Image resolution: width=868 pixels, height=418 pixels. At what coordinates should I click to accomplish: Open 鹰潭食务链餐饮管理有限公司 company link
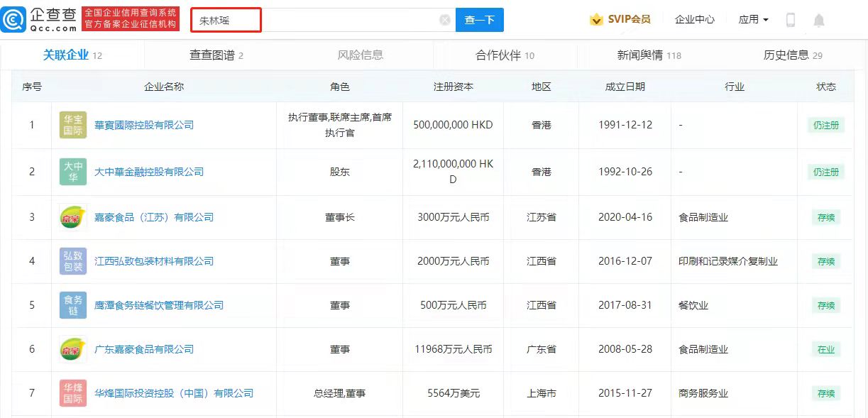point(159,305)
